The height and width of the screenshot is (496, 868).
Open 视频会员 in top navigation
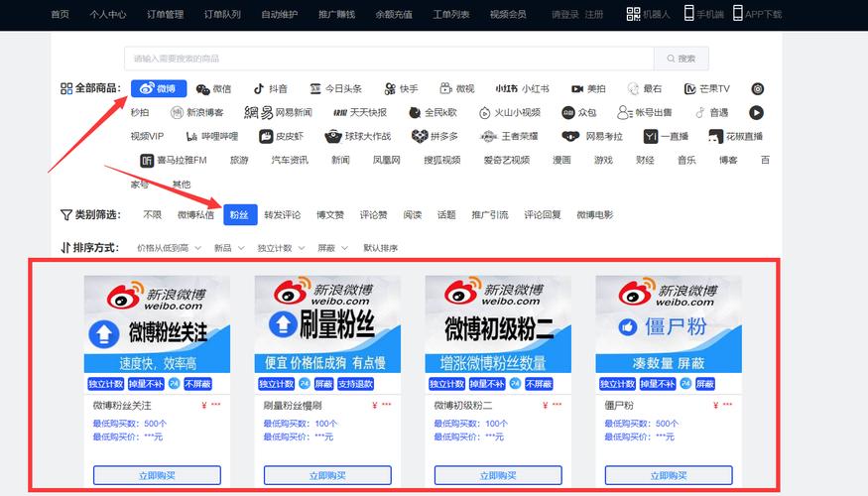(508, 15)
